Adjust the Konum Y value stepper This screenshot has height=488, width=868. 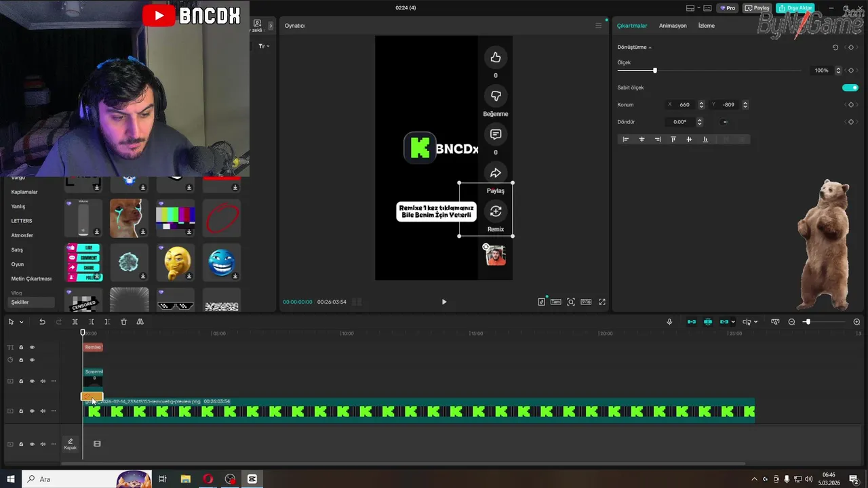point(745,104)
